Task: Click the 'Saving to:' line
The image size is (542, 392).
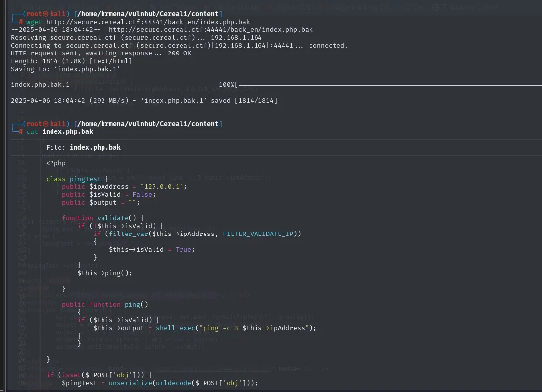Action: pyautogui.click(x=65, y=69)
